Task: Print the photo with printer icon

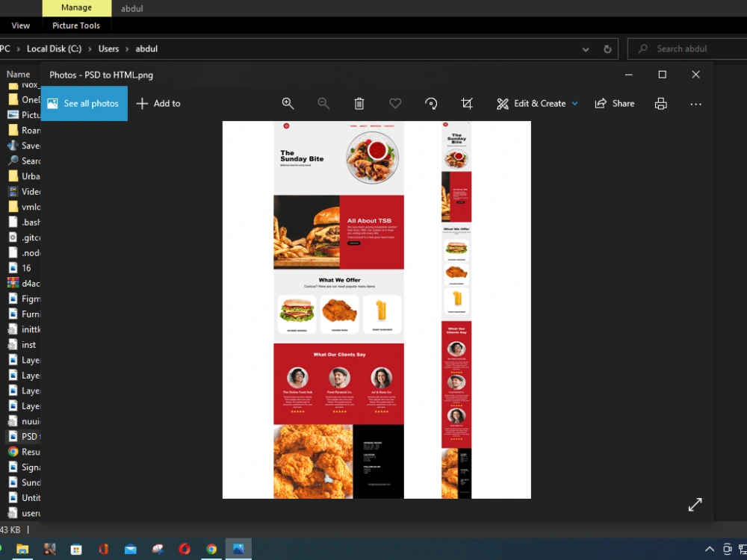Action: tap(661, 103)
